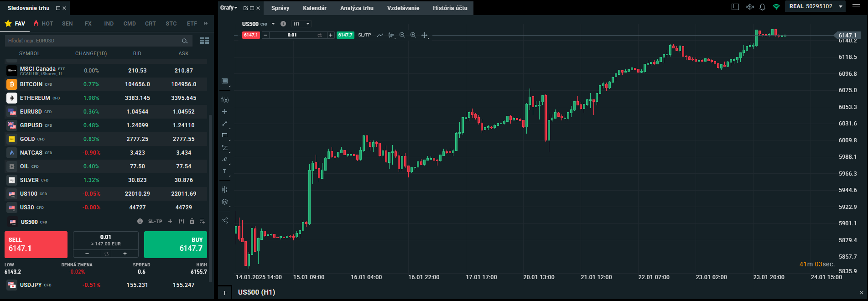Toggle the watchlist grid view layout
Viewport: 868px width, 301px height.
coord(204,41)
